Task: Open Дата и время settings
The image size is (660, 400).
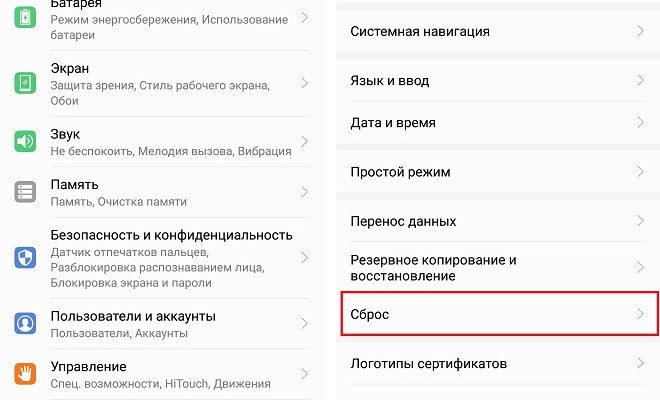Action: (393, 123)
